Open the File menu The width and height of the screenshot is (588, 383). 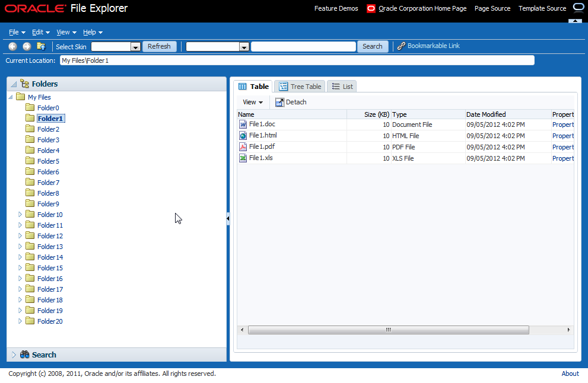(17, 32)
